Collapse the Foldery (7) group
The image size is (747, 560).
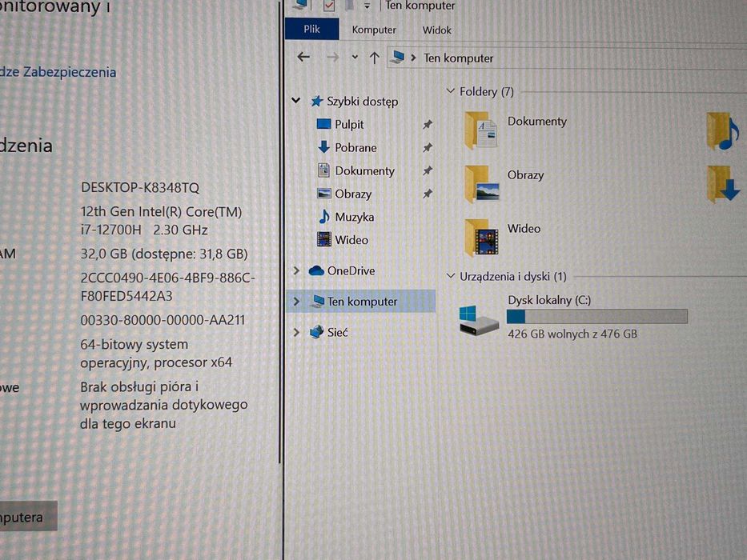451,90
